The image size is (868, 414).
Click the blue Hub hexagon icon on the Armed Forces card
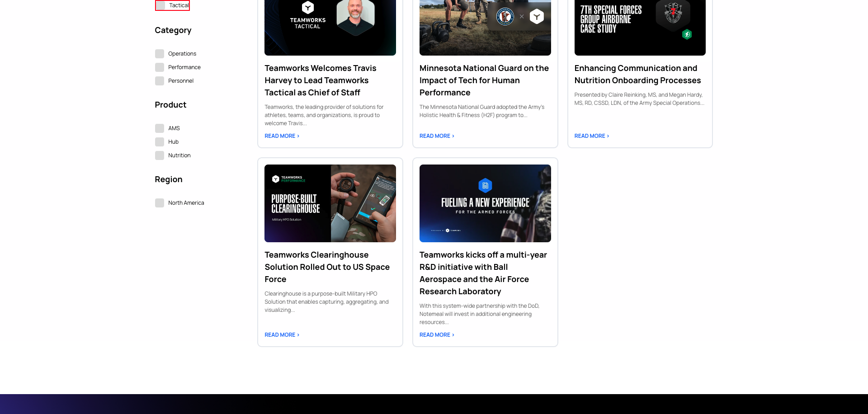point(485,185)
